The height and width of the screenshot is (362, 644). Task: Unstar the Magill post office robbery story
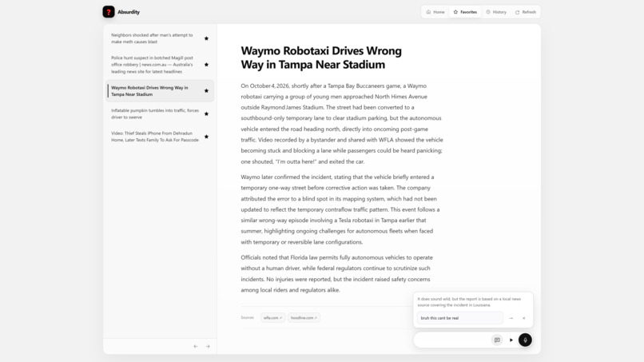pos(207,65)
